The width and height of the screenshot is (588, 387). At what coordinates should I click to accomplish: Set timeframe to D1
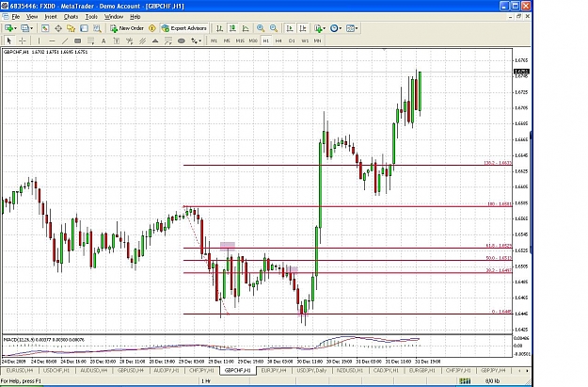click(292, 40)
